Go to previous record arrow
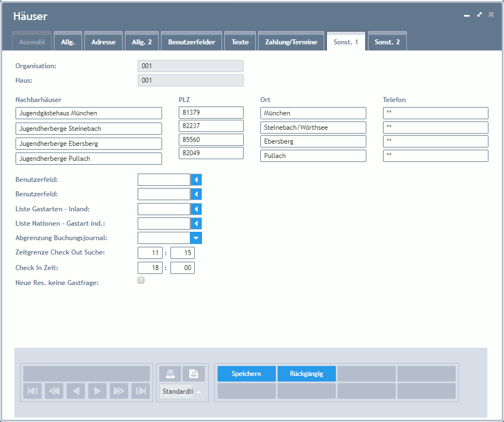The width and height of the screenshot is (504, 422). 75,391
